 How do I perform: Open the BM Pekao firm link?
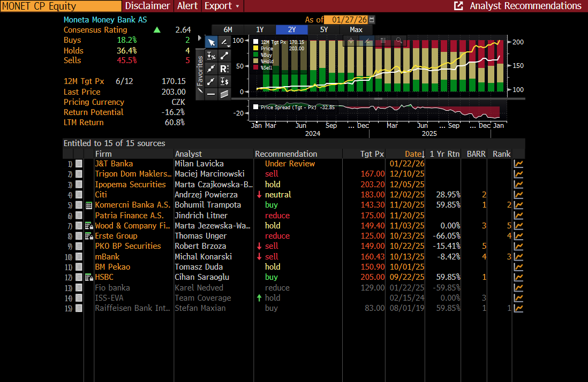coord(112,267)
